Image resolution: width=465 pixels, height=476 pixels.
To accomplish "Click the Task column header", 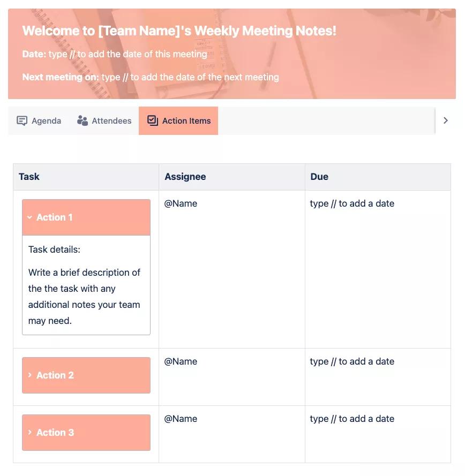I will click(x=29, y=176).
